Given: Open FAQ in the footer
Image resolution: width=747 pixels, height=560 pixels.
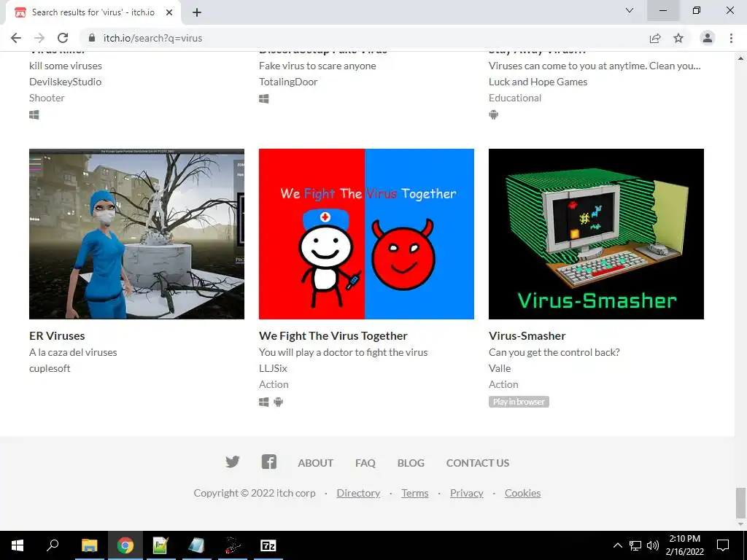Looking at the screenshot, I should [x=365, y=463].
